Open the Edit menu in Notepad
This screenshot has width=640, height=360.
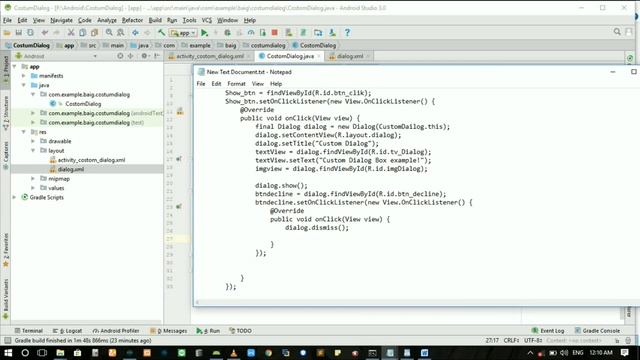pyautogui.click(x=216, y=84)
